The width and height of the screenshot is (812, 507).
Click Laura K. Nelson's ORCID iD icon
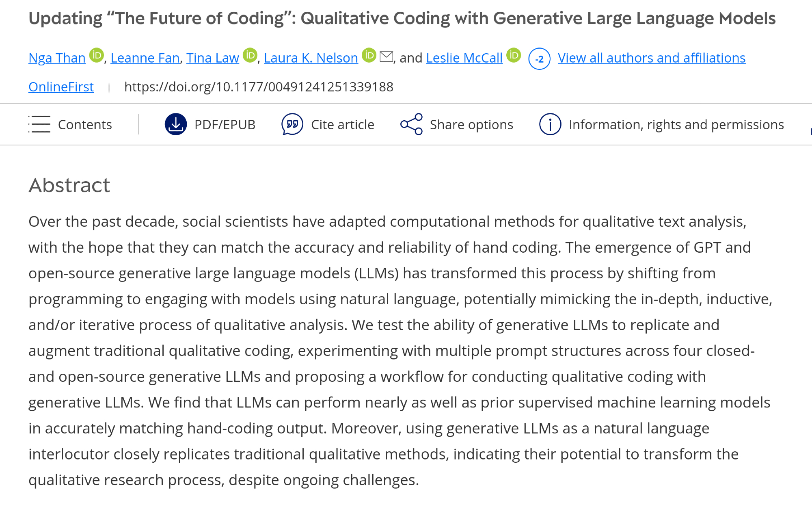(x=369, y=55)
